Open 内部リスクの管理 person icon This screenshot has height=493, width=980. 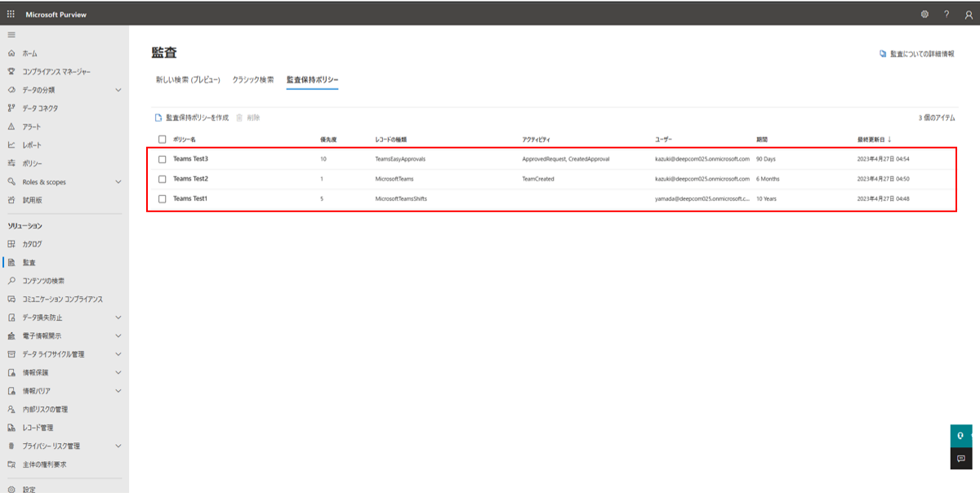[11, 409]
